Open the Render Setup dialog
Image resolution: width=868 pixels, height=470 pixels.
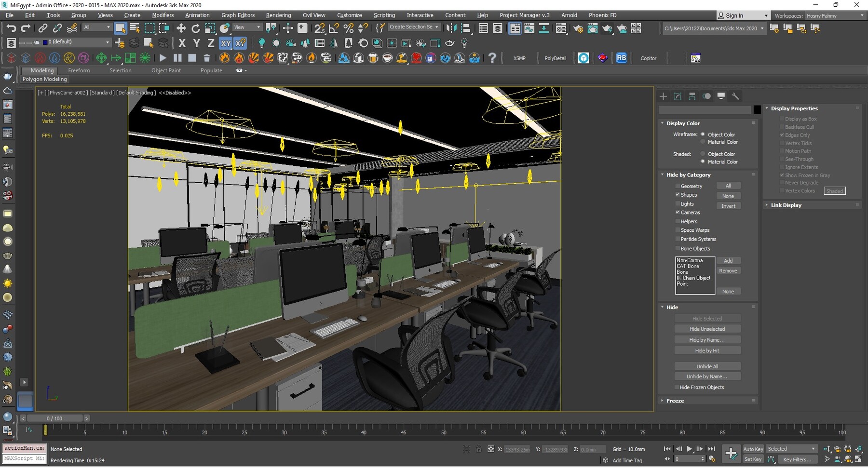point(578,27)
